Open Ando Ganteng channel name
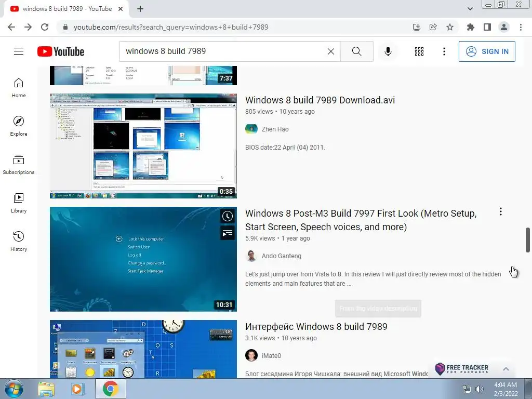The height and width of the screenshot is (399, 532). 281,256
